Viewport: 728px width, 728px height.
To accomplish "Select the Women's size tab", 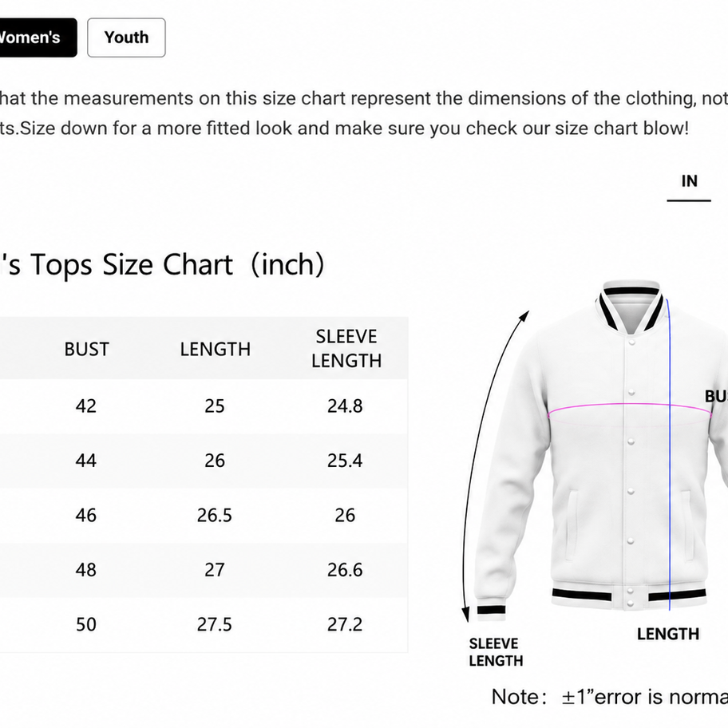I will click(x=38, y=38).
